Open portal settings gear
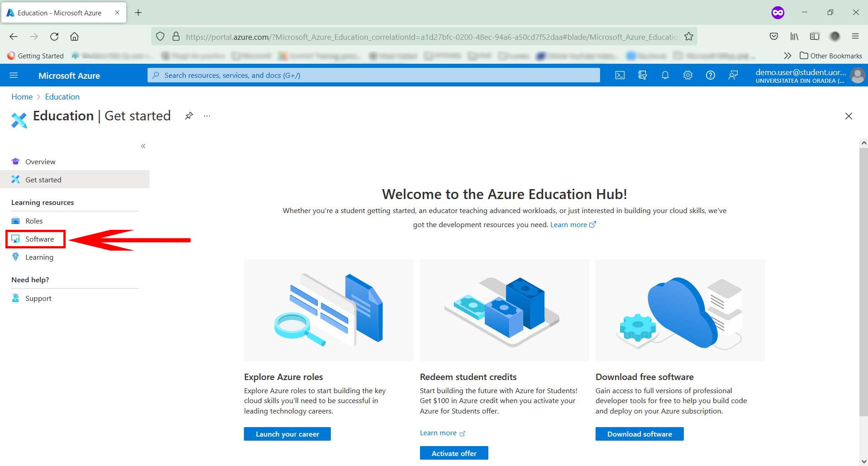 pyautogui.click(x=688, y=75)
